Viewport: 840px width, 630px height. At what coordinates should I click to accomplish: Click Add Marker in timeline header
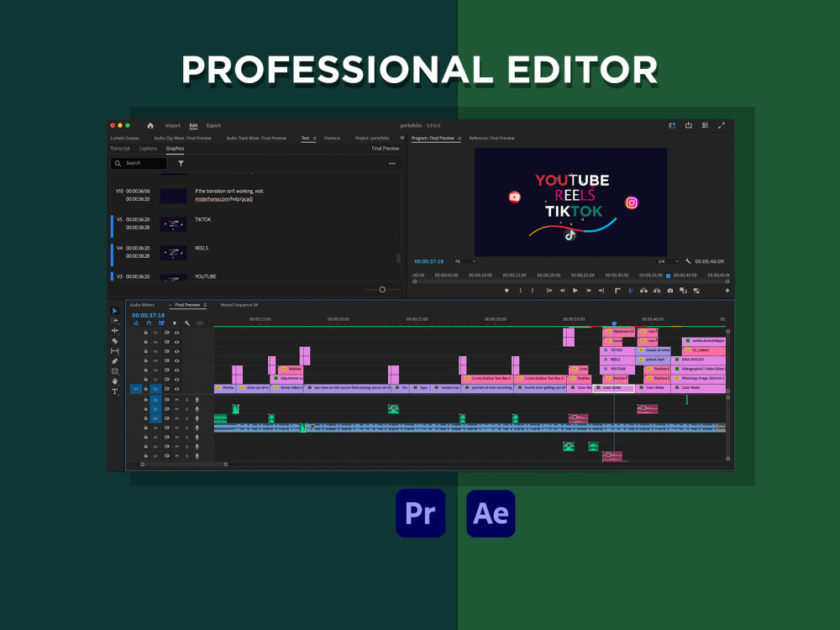coord(175,323)
